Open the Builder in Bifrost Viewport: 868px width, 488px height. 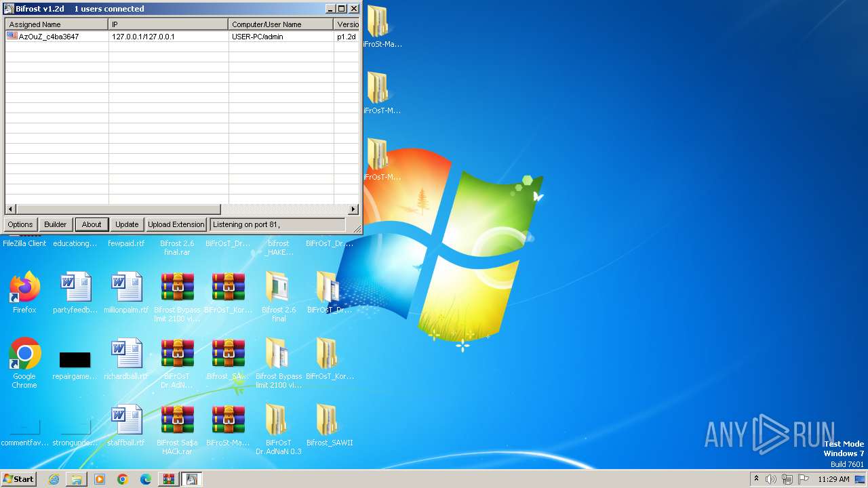tap(56, 224)
